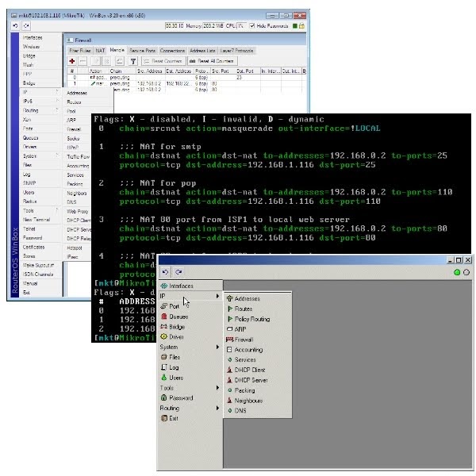Expand the IP submenu in the grey WinBox window

tap(190, 296)
